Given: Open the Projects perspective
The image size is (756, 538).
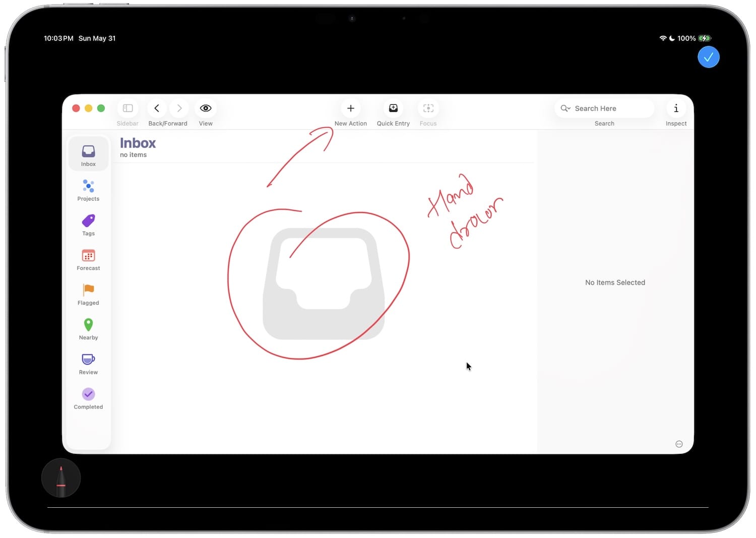Looking at the screenshot, I should pyautogui.click(x=88, y=190).
